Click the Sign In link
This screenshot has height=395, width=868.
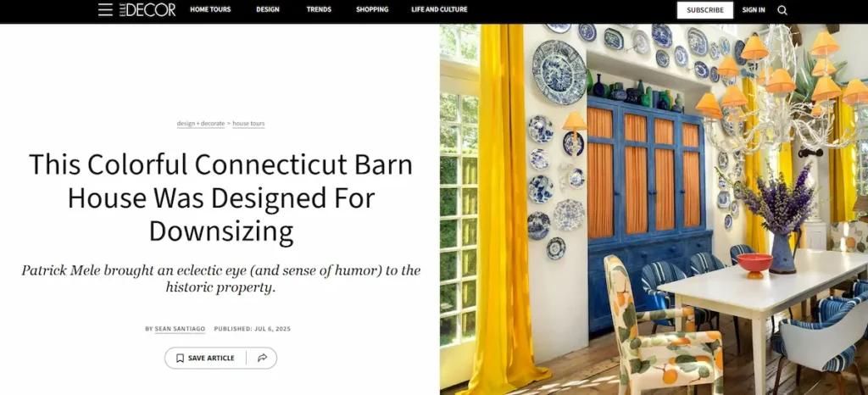tap(754, 10)
